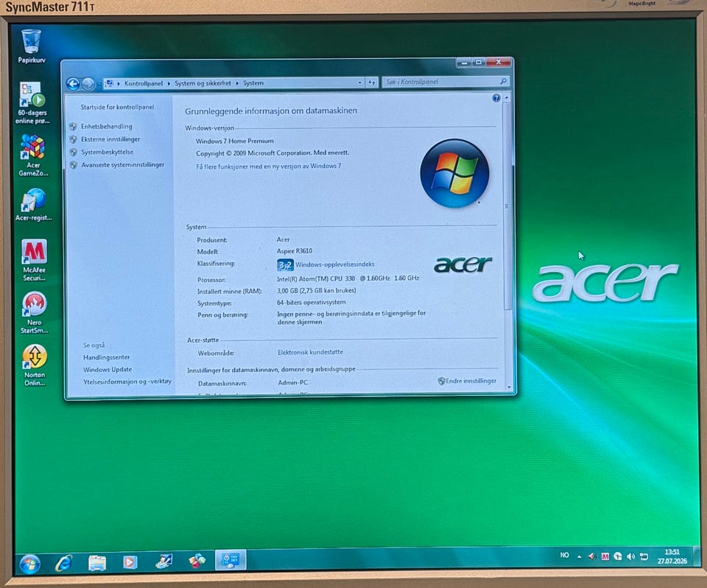Screen dimensions: 707x588
Task: Launch the Acer GameZone desktop shortcut
Action: 33,155
